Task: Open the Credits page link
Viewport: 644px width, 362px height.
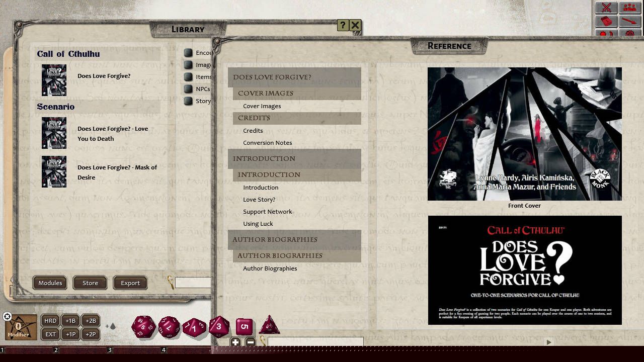Action: (x=253, y=131)
